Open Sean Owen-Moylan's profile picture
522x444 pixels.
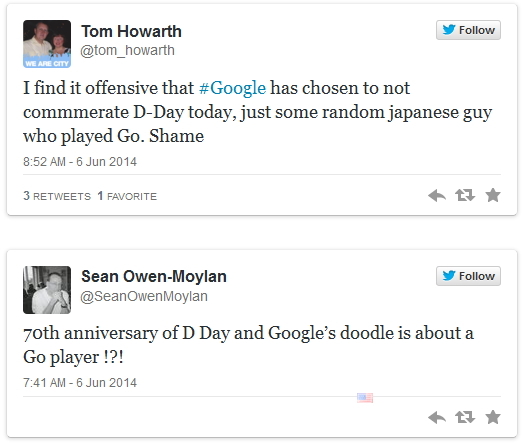click(x=47, y=290)
